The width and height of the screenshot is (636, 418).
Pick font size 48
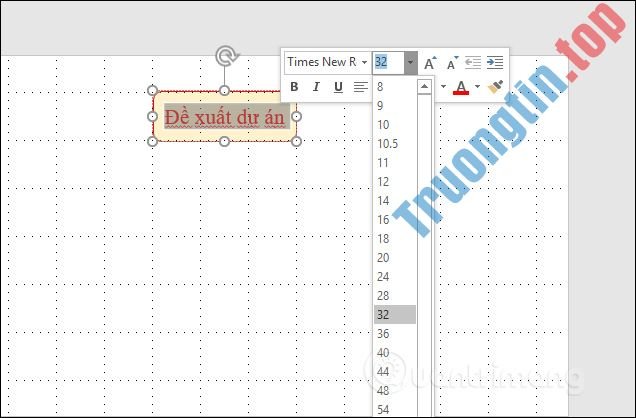pos(395,390)
